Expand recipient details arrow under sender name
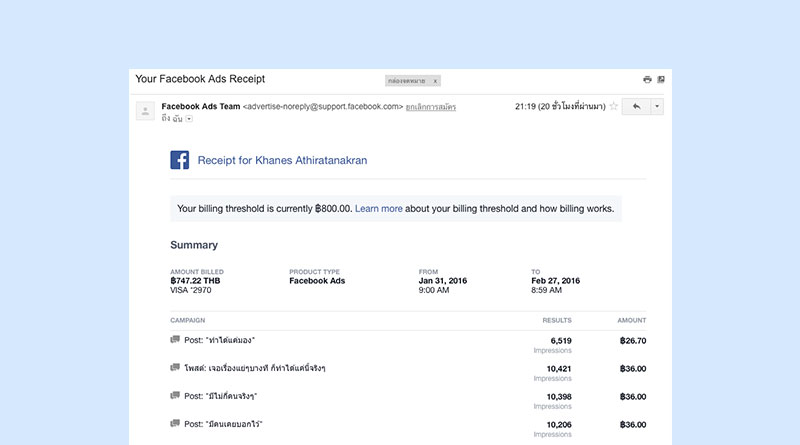The image size is (800, 445). click(x=189, y=119)
